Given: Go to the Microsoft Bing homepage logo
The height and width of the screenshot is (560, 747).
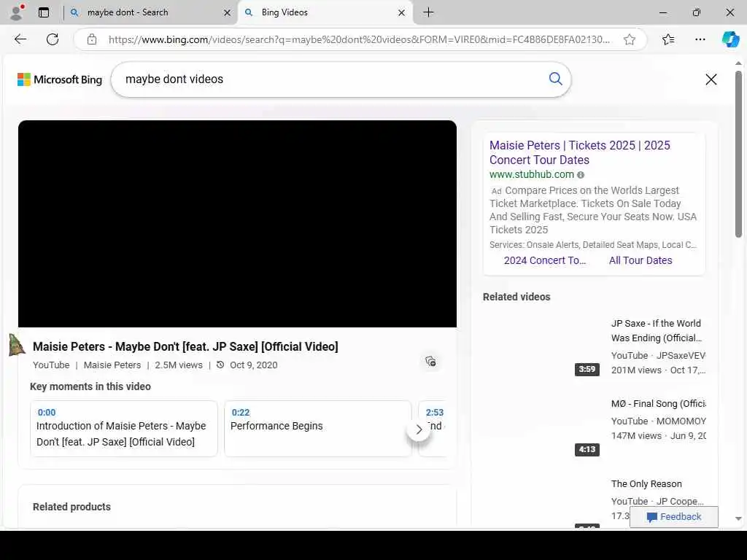Looking at the screenshot, I should [60, 79].
